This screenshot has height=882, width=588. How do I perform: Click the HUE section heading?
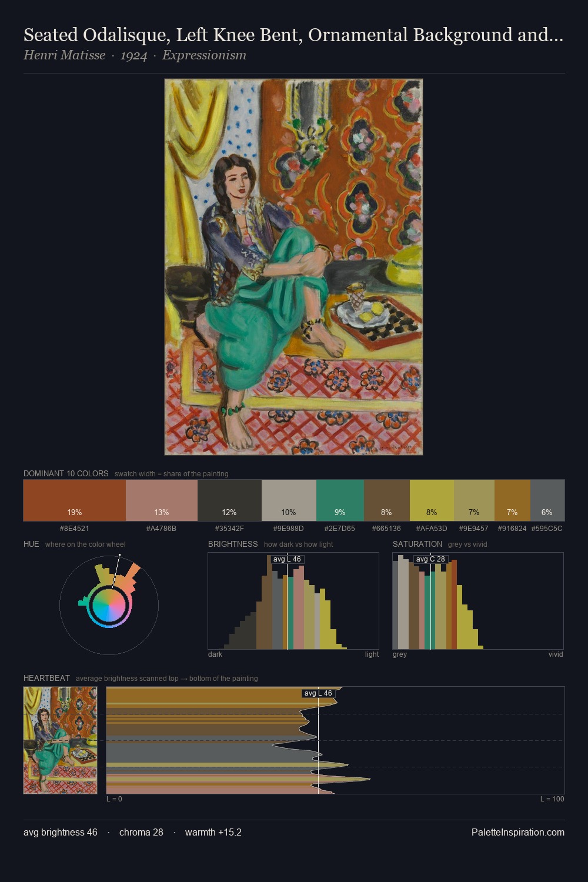(x=31, y=544)
